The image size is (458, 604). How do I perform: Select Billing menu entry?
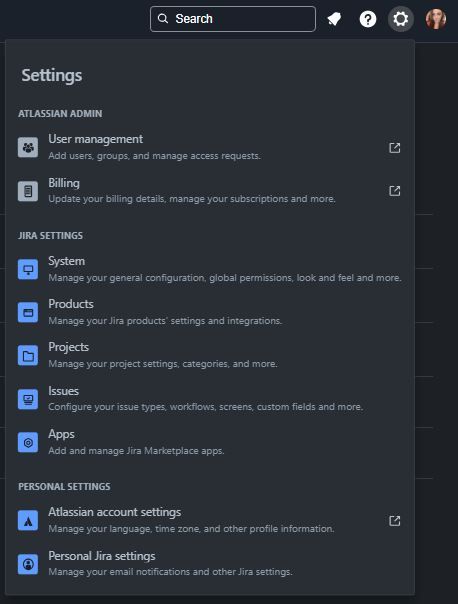(x=209, y=191)
